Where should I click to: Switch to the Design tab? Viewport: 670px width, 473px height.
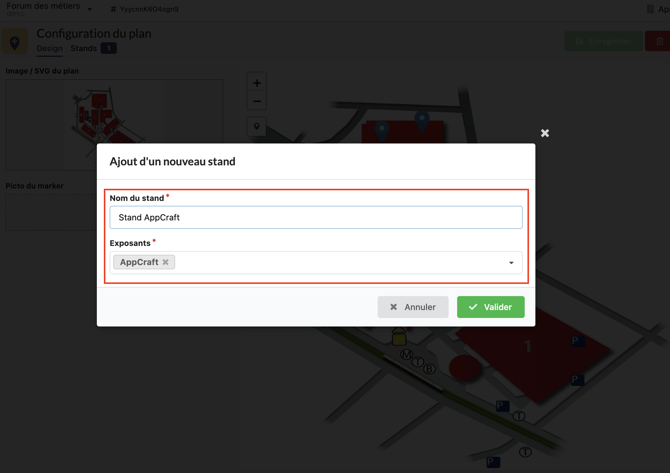pyautogui.click(x=49, y=48)
